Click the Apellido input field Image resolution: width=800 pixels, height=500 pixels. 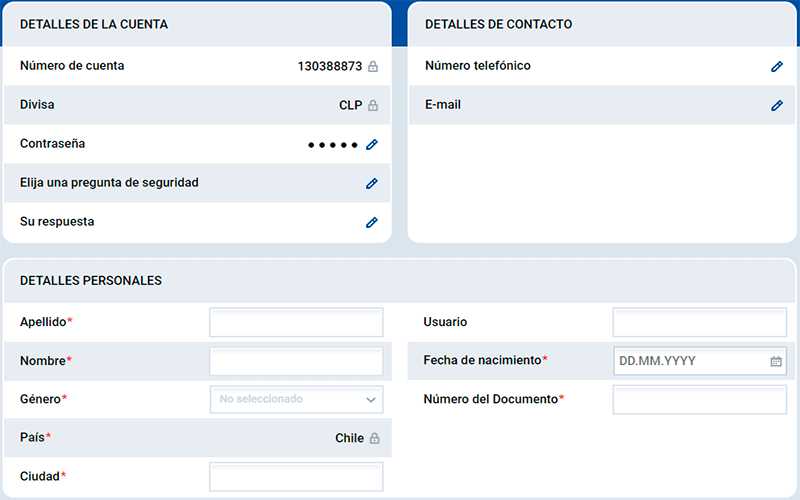coord(296,322)
